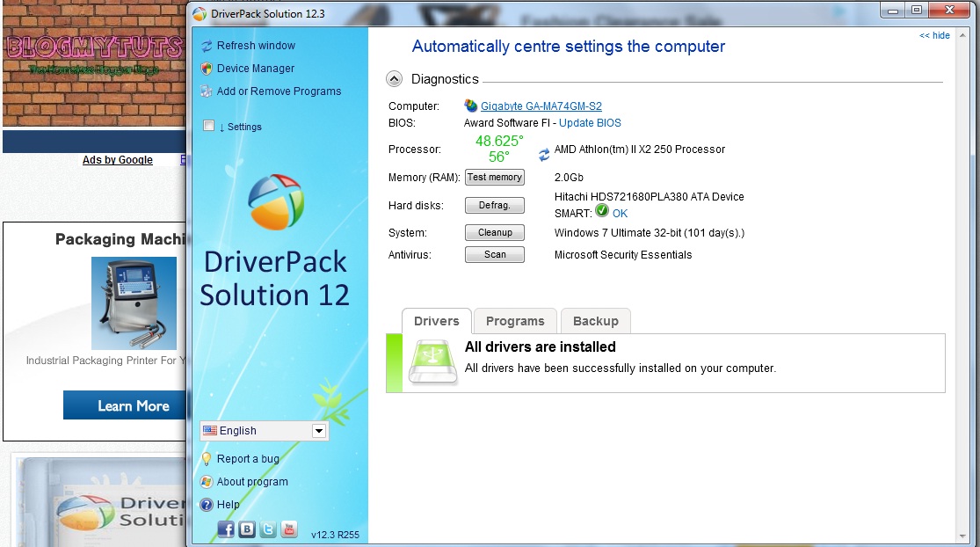Click the Add or Remove Programs icon
This screenshot has width=980, height=547.
tap(207, 91)
